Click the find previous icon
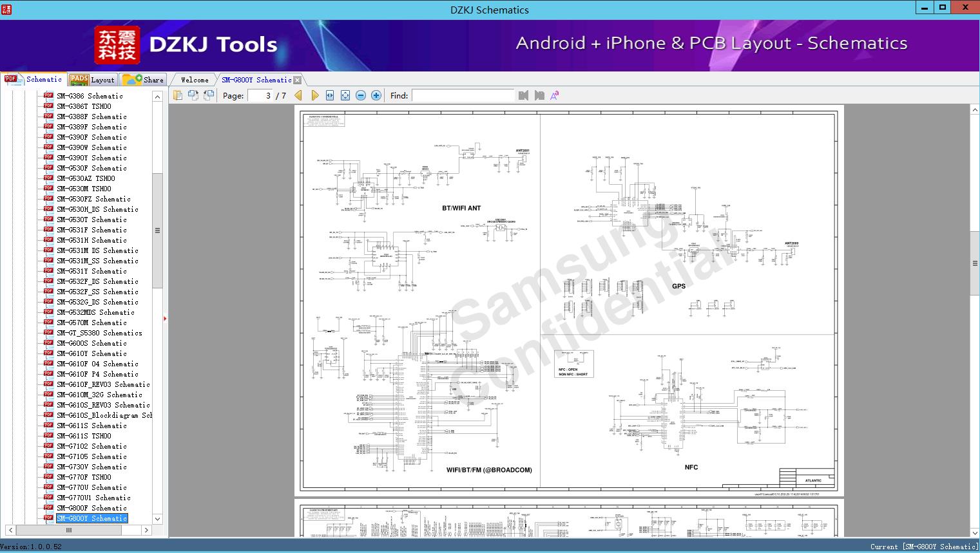The height and width of the screenshot is (553, 980). 523,95
